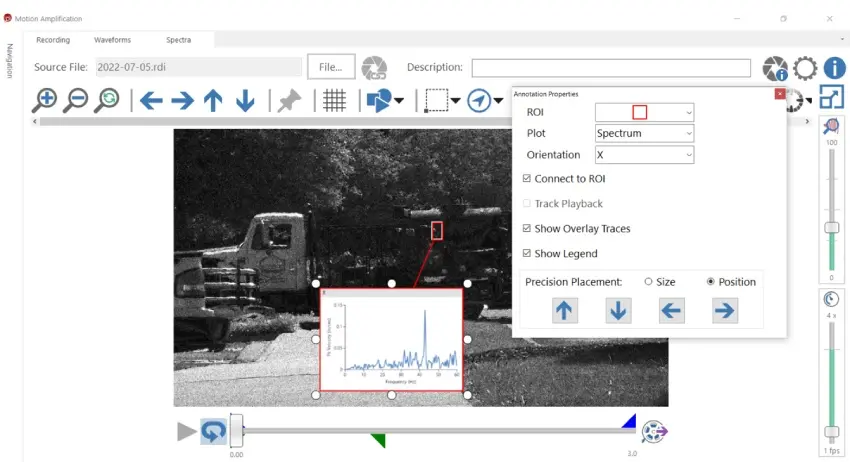
Task: Open the Orientation dropdown showing X
Action: pyautogui.click(x=644, y=155)
